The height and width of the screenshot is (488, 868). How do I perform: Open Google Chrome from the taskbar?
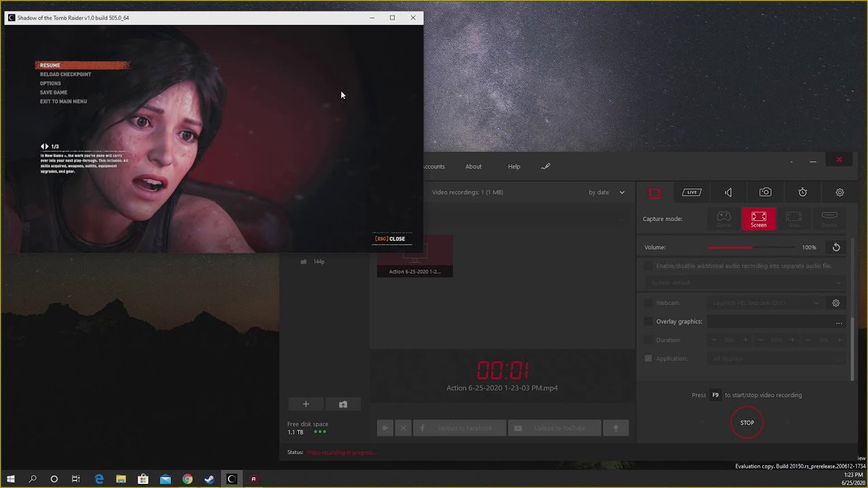pos(187,479)
